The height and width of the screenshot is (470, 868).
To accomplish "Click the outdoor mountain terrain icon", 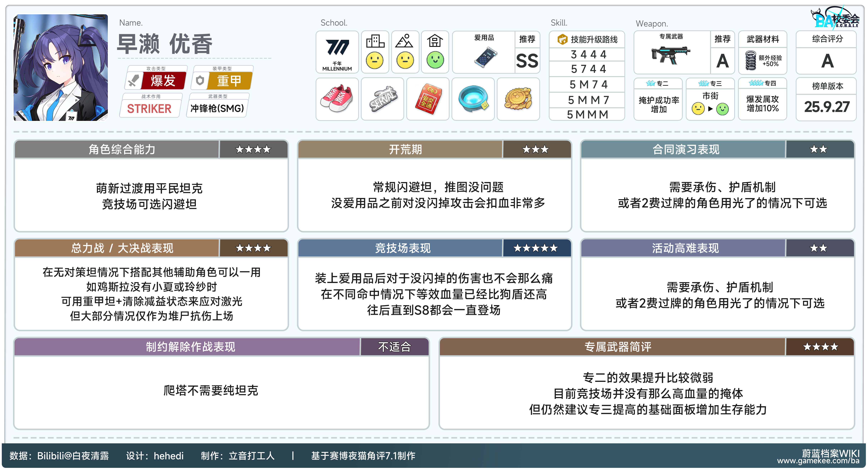I will (x=404, y=41).
